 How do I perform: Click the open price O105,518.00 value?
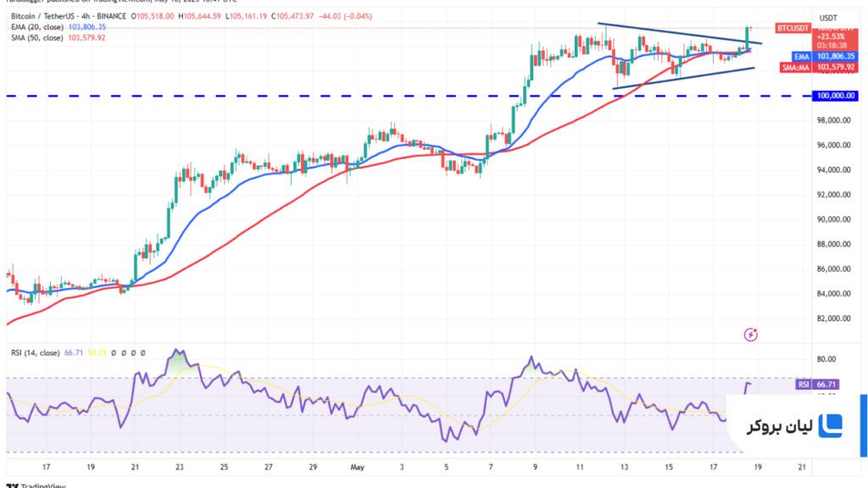click(153, 16)
